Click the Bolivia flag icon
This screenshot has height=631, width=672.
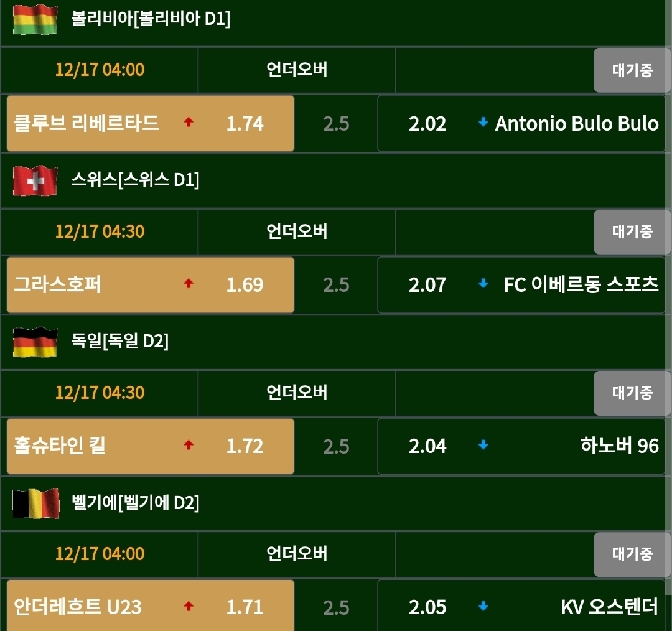click(35, 19)
